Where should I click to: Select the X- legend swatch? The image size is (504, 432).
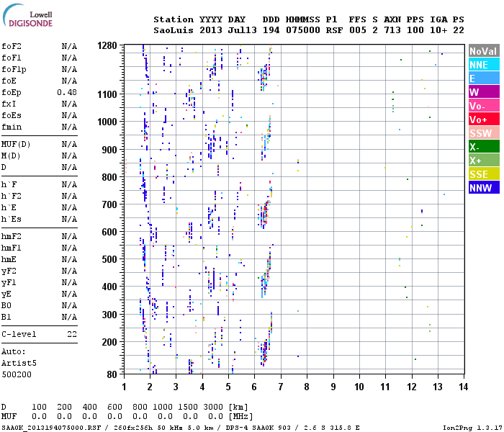pyautogui.click(x=484, y=147)
